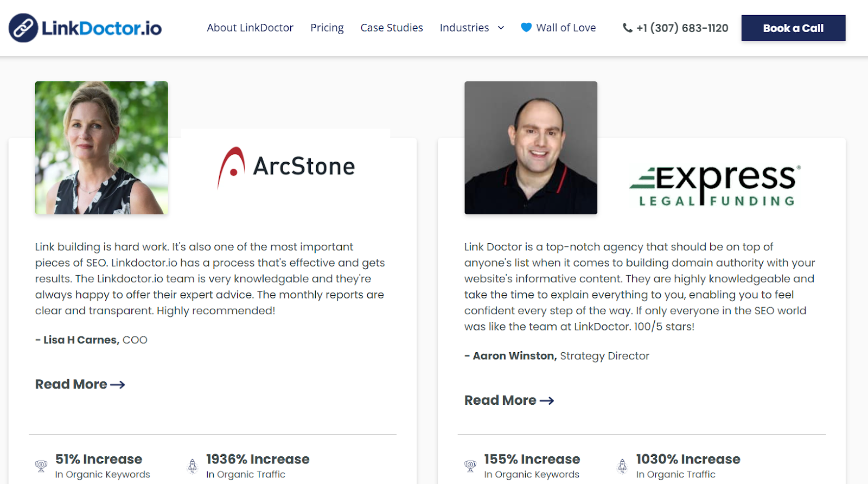Go to the Pricing page
Screen dimensions: 868x484
(327, 28)
